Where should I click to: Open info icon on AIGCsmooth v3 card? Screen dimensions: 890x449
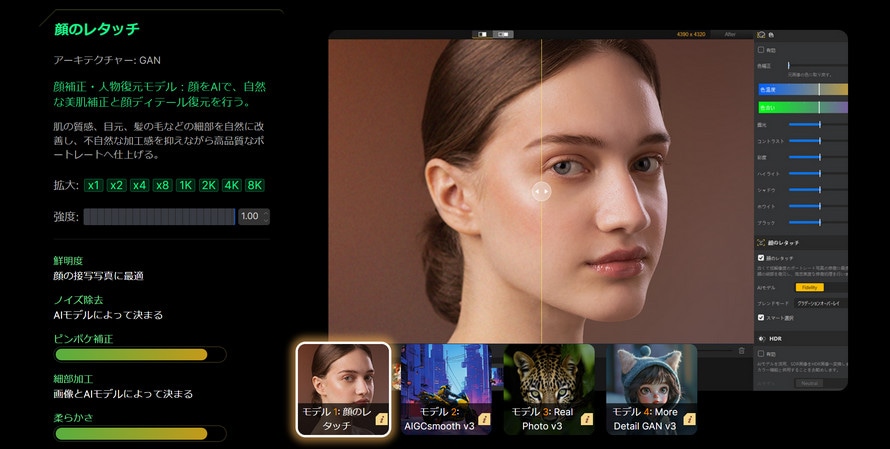click(484, 419)
